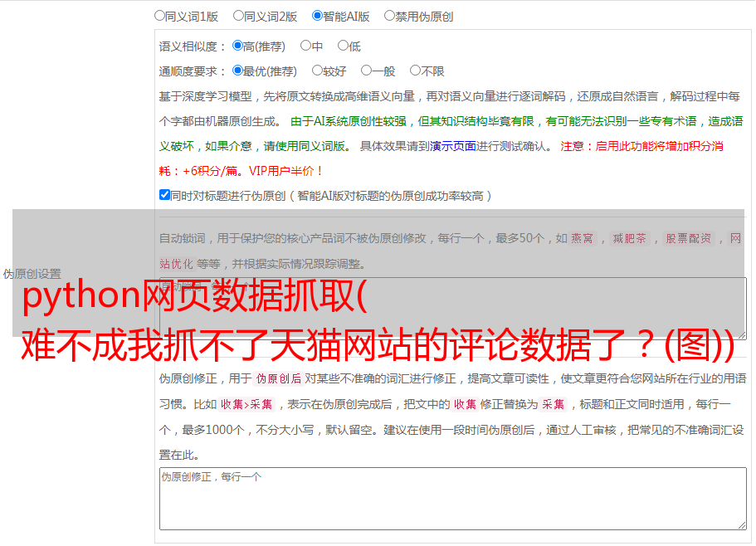
Task: Select the 同义词1版 radio option
Action: coord(159,16)
